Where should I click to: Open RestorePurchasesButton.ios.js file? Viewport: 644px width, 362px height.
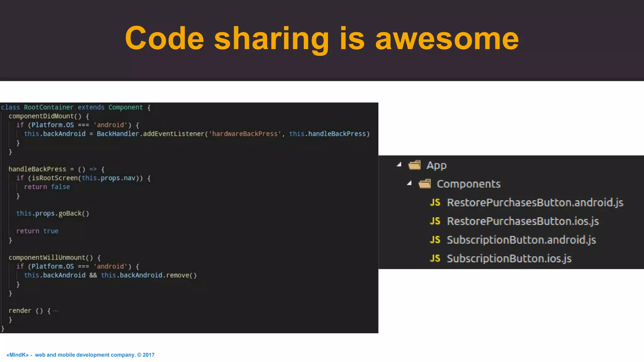click(x=523, y=221)
